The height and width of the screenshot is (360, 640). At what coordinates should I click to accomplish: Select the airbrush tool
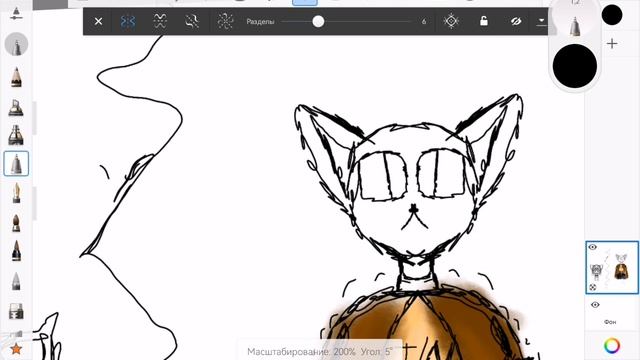pos(16,135)
